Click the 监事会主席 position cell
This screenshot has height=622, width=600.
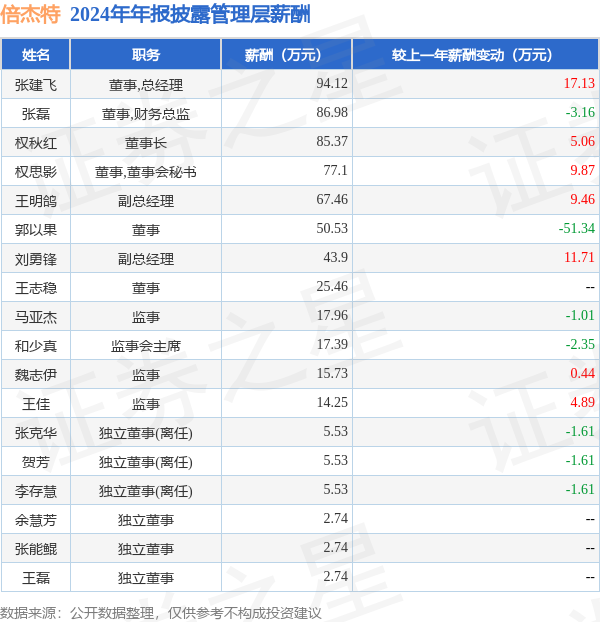click(x=146, y=346)
